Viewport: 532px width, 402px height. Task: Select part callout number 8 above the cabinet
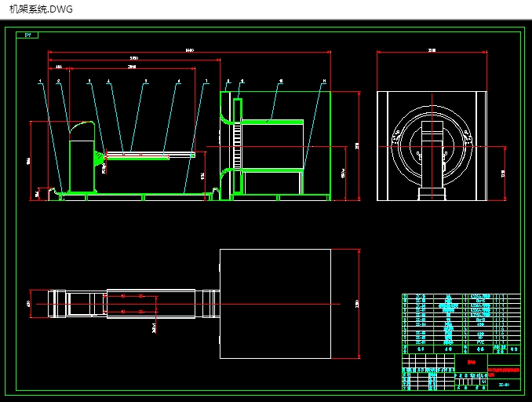coord(228,81)
